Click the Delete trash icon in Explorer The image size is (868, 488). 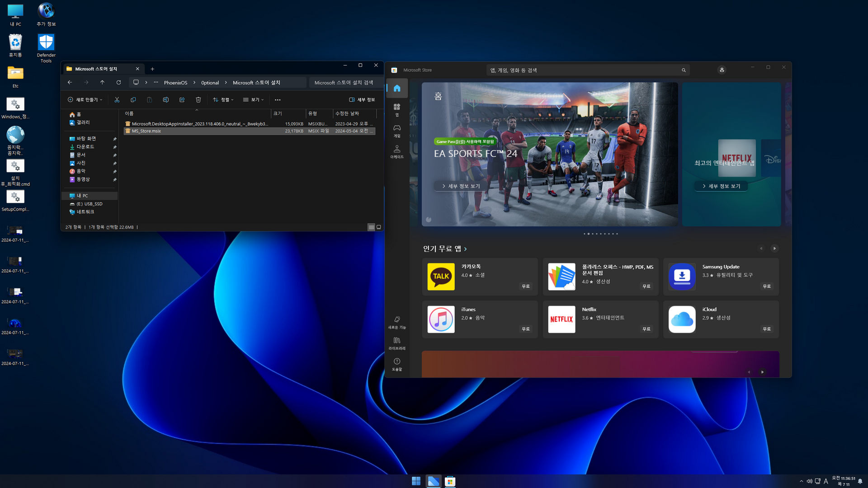coord(198,99)
